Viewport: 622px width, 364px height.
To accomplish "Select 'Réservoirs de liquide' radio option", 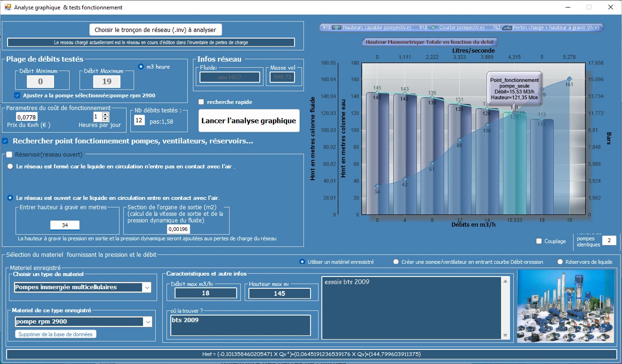I will click(560, 262).
